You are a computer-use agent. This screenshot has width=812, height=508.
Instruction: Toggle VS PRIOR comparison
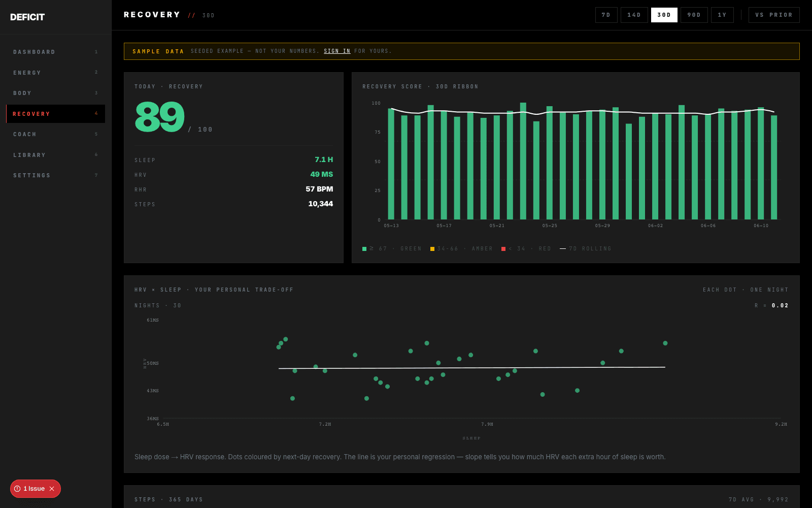(x=774, y=15)
